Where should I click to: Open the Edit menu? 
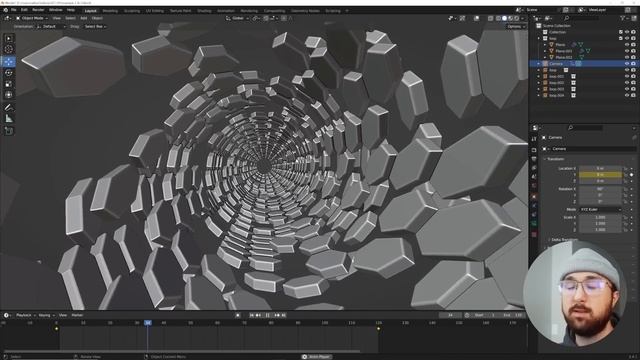pos(24,10)
